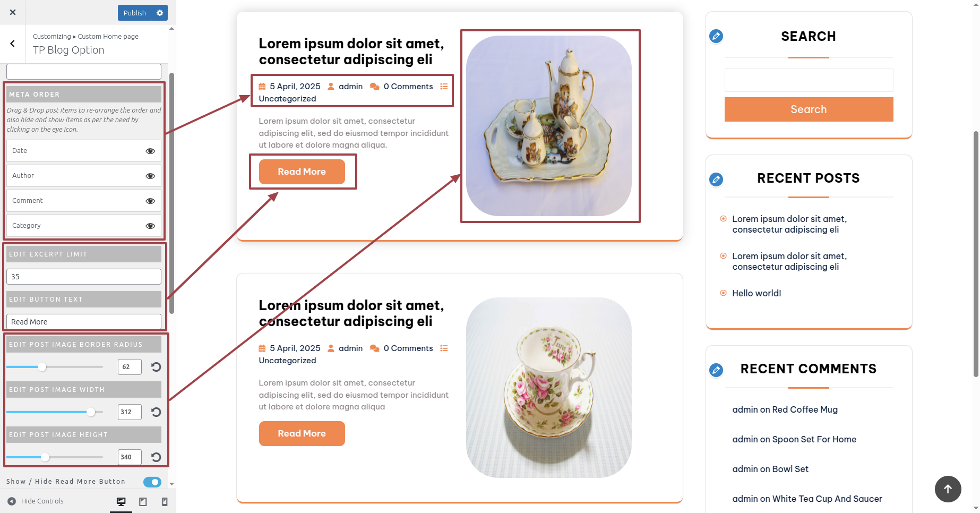
Task: Close the Customizer with the X icon
Action: coord(13,12)
